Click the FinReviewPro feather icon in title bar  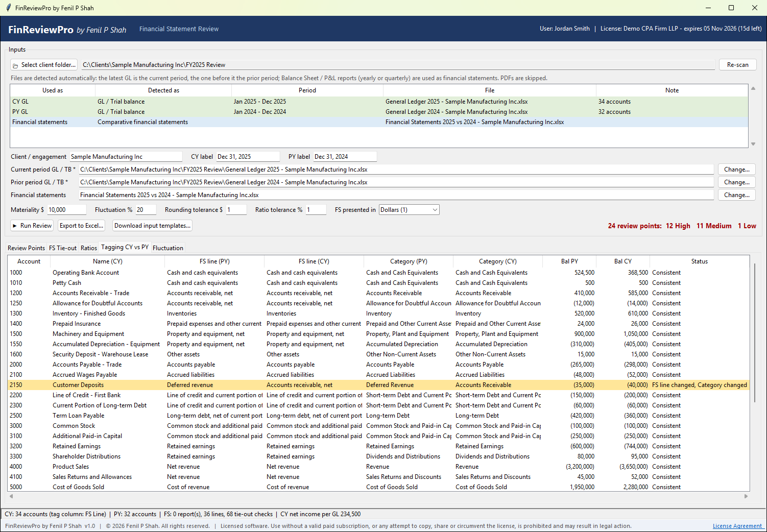(x=8, y=8)
